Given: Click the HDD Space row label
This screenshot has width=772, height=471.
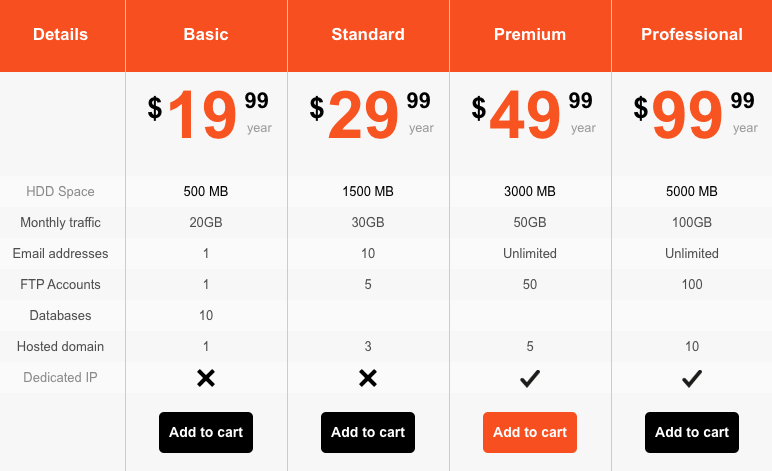Looking at the screenshot, I should pos(61,192).
